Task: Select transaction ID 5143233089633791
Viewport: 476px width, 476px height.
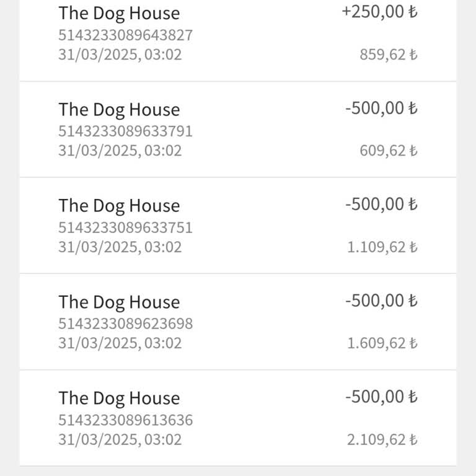Action: click(x=125, y=131)
